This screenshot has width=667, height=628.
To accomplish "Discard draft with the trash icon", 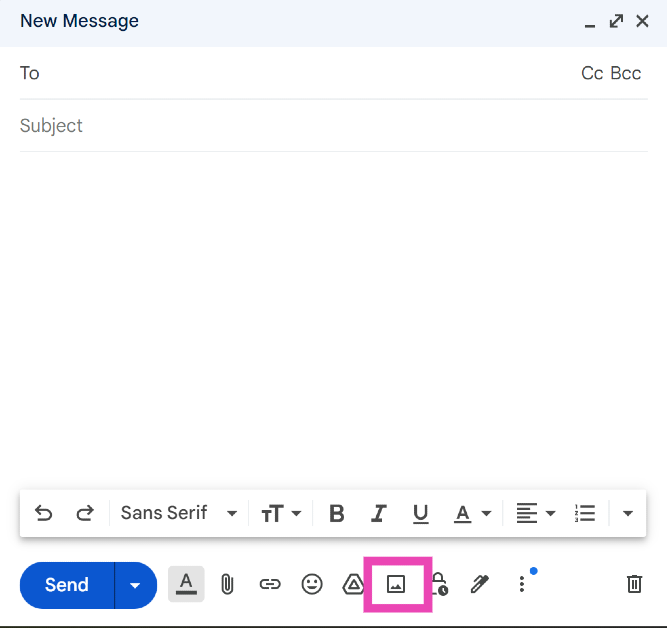I will (x=634, y=584).
